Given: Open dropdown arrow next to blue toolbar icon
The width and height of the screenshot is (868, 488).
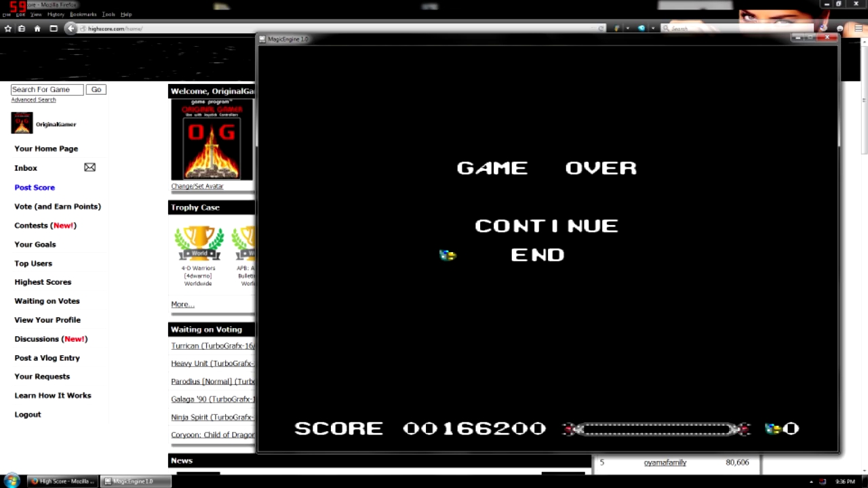Looking at the screenshot, I should click(652, 28).
